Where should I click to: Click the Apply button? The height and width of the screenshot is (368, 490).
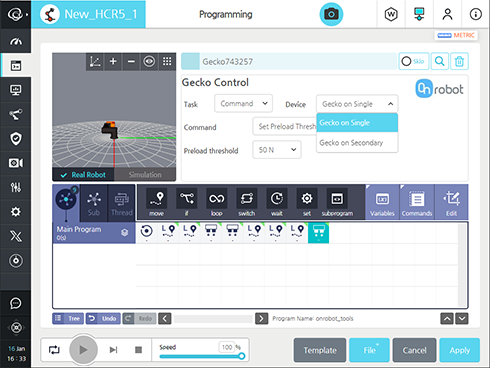(x=459, y=350)
